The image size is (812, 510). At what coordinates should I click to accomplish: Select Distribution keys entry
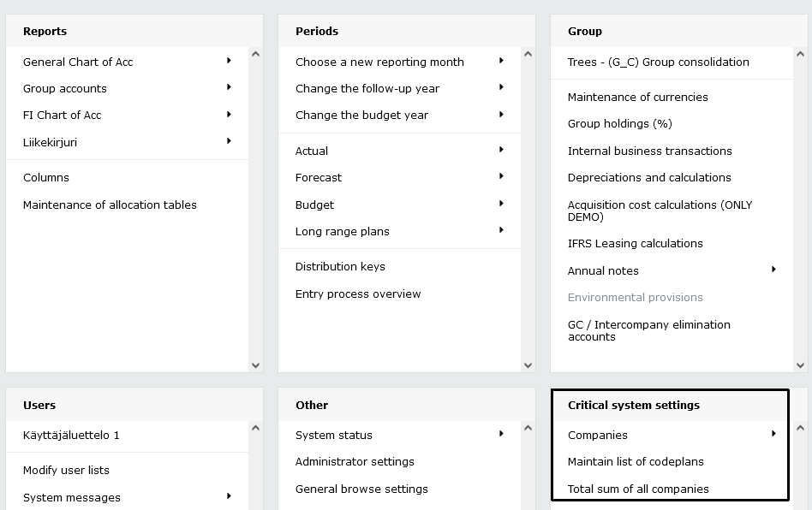coord(340,266)
